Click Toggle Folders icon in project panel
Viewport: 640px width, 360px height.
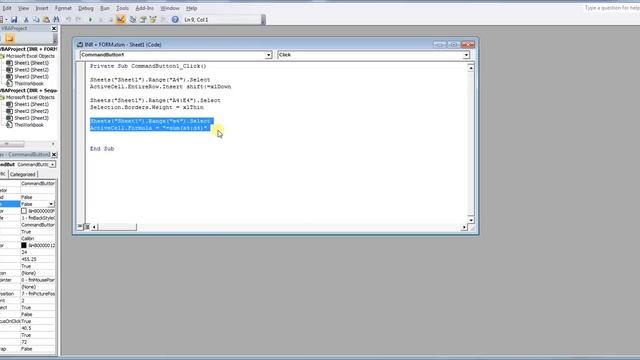pos(10,39)
